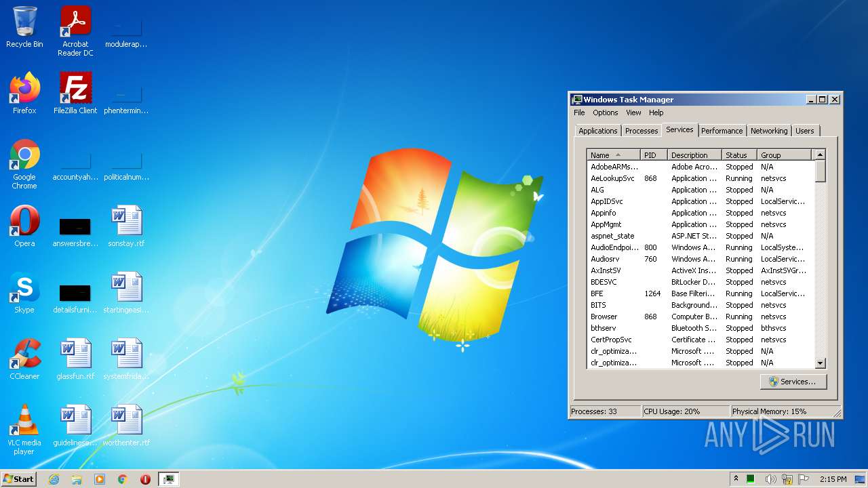Screen dimensions: 868x488
Task: Switch to the Processes tab
Action: point(642,131)
